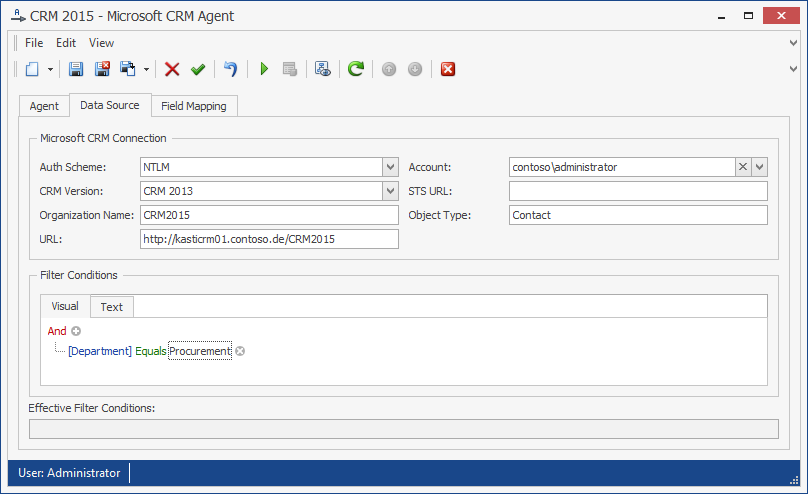This screenshot has height=494, width=808.
Task: Open the File menu
Action: click(x=34, y=43)
